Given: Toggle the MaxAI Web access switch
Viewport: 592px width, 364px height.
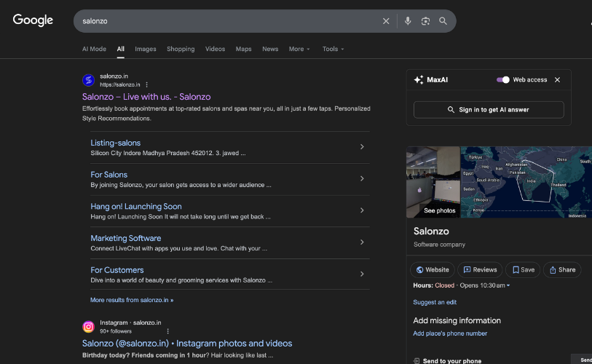Looking at the screenshot, I should (503, 80).
